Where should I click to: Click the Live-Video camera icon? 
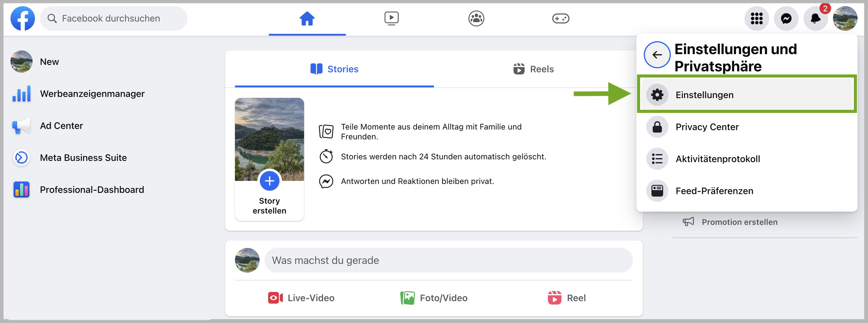(x=275, y=298)
